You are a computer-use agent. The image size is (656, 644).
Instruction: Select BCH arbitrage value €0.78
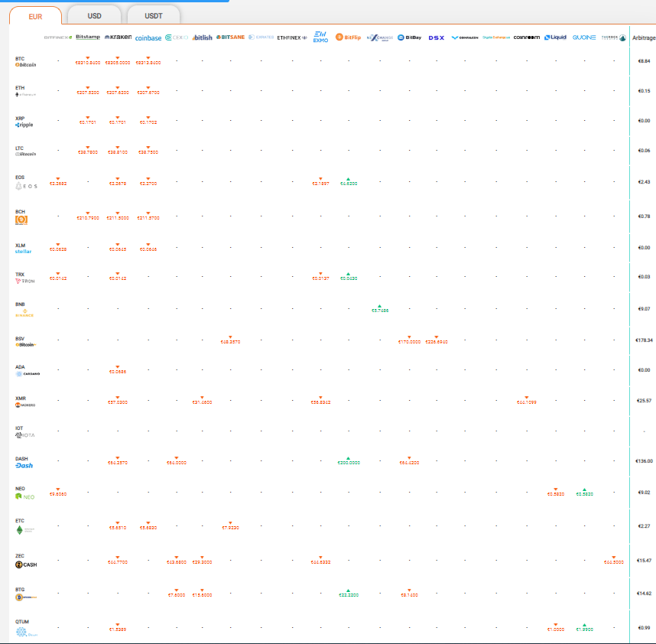point(644,216)
